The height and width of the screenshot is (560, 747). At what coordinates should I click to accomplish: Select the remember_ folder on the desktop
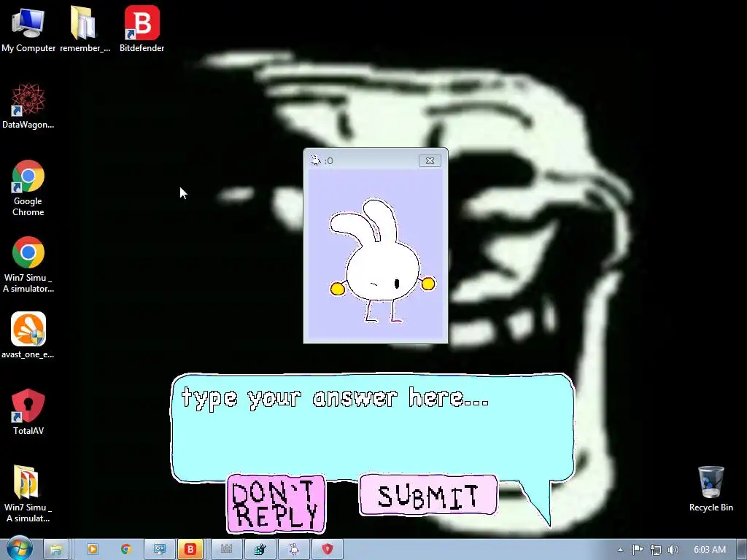(85, 28)
